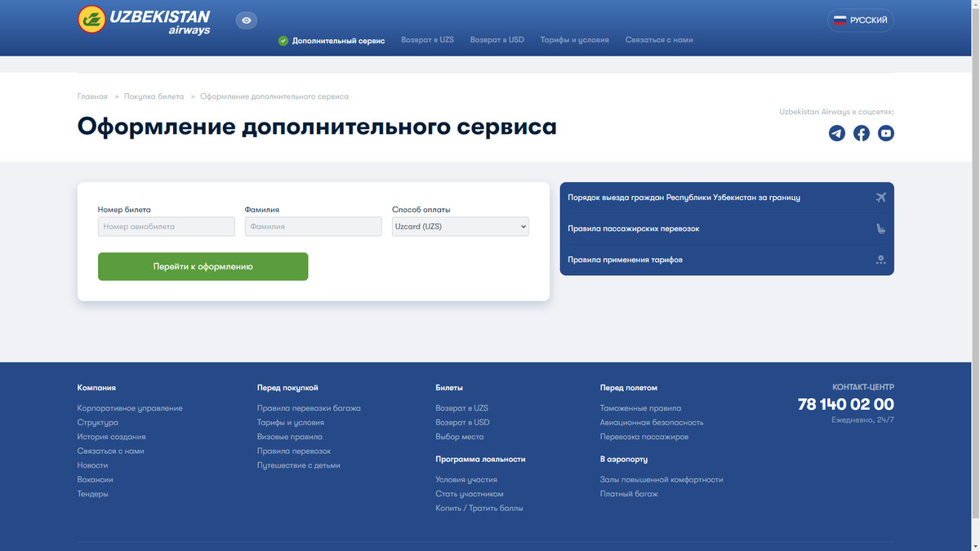
Task: Open Корпоративное управление footer link
Action: tap(130, 408)
